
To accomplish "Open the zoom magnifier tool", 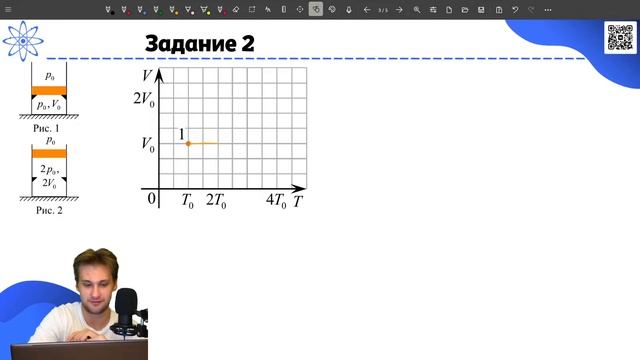I will [417, 10].
